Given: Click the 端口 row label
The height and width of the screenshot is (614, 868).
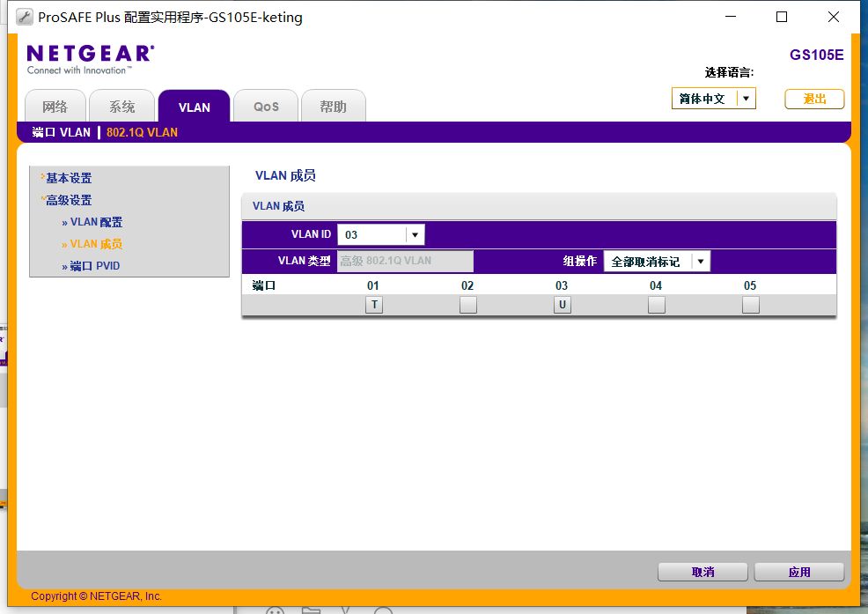Looking at the screenshot, I should tap(263, 285).
